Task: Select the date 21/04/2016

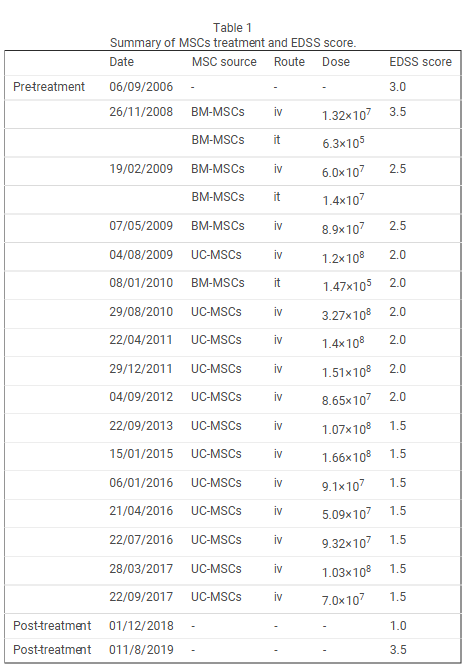Action: pos(141,511)
